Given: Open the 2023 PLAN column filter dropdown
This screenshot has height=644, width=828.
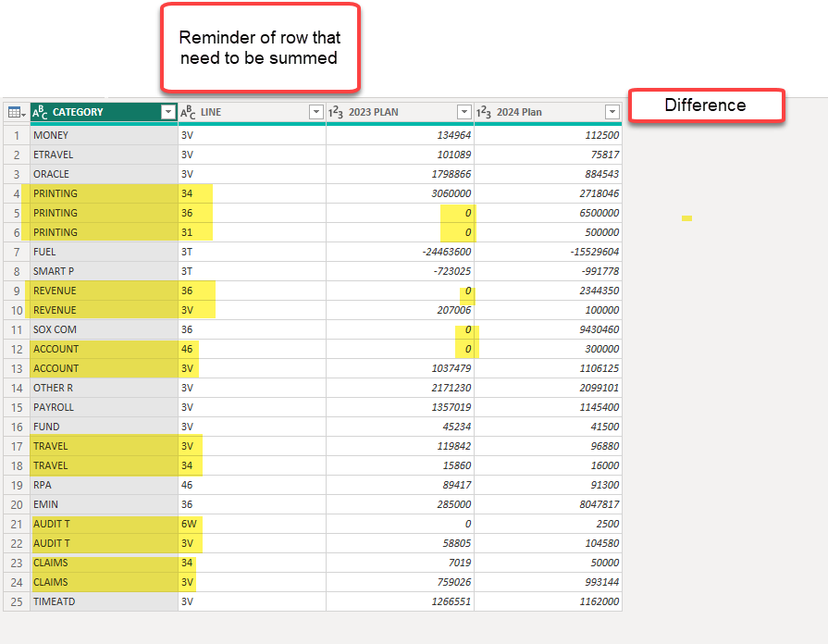Looking at the screenshot, I should (463, 112).
